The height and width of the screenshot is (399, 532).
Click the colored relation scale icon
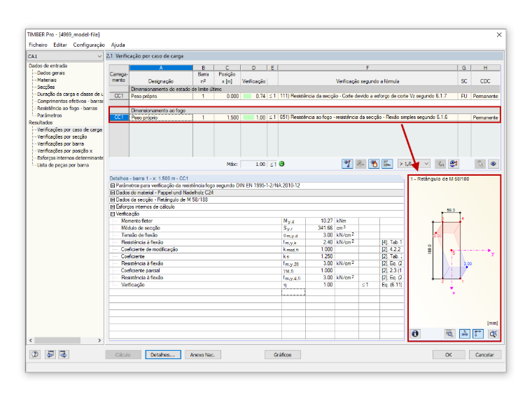click(x=454, y=164)
